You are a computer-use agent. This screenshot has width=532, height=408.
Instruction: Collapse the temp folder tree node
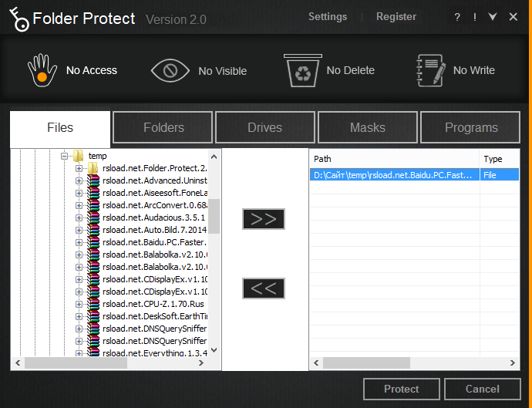[64, 156]
